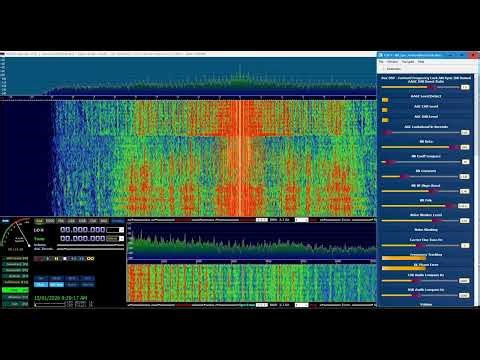Select LSB demodulation mode button
480x360 pixels.
(x=72, y=221)
